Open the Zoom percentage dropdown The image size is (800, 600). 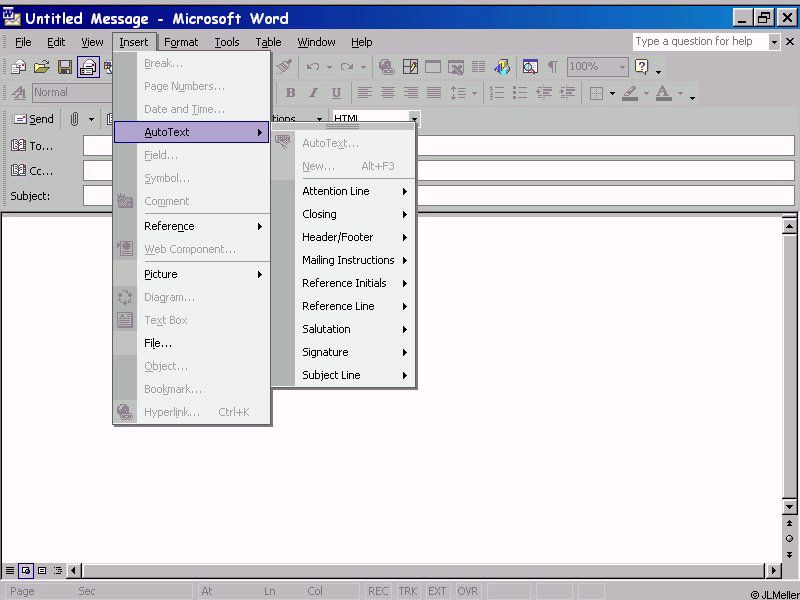point(622,67)
